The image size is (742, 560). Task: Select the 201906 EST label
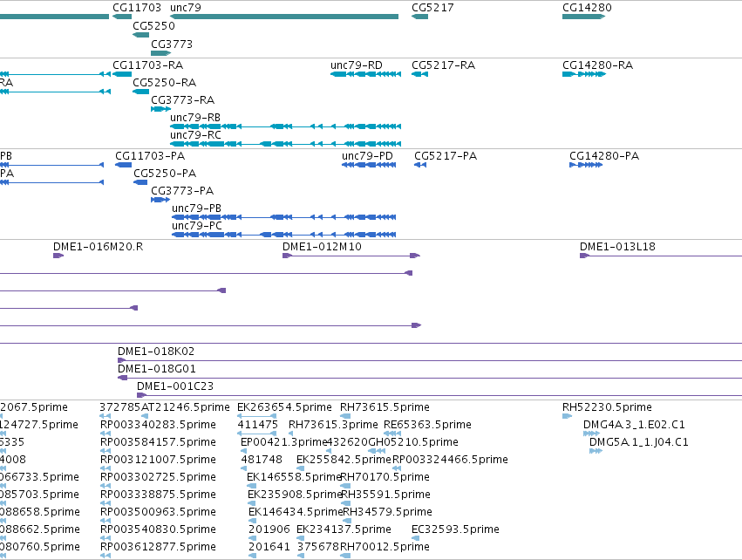coord(269,529)
